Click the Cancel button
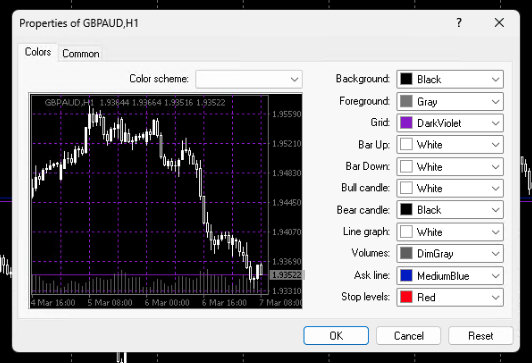Image resolution: width=532 pixels, height=363 pixels. 408,336
